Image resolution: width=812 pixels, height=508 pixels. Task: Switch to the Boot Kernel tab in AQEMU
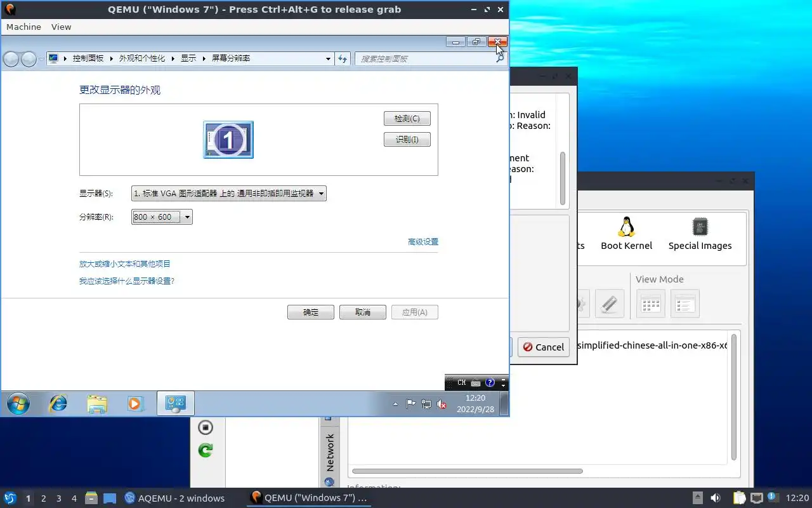(627, 234)
